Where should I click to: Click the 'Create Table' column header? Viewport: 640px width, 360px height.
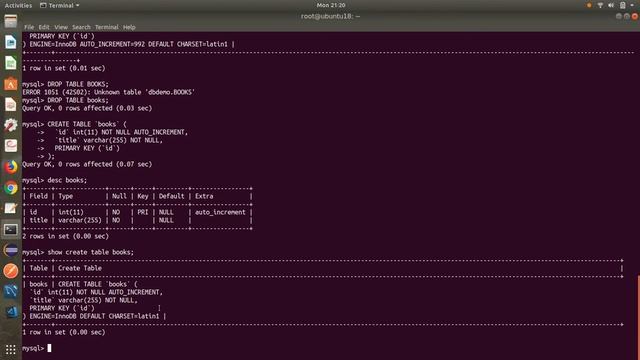pos(80,268)
